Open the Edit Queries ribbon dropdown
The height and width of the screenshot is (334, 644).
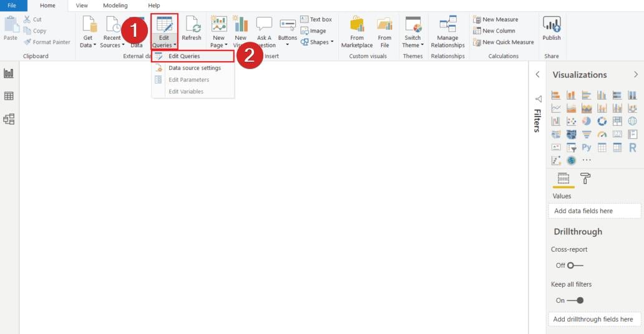tap(164, 32)
